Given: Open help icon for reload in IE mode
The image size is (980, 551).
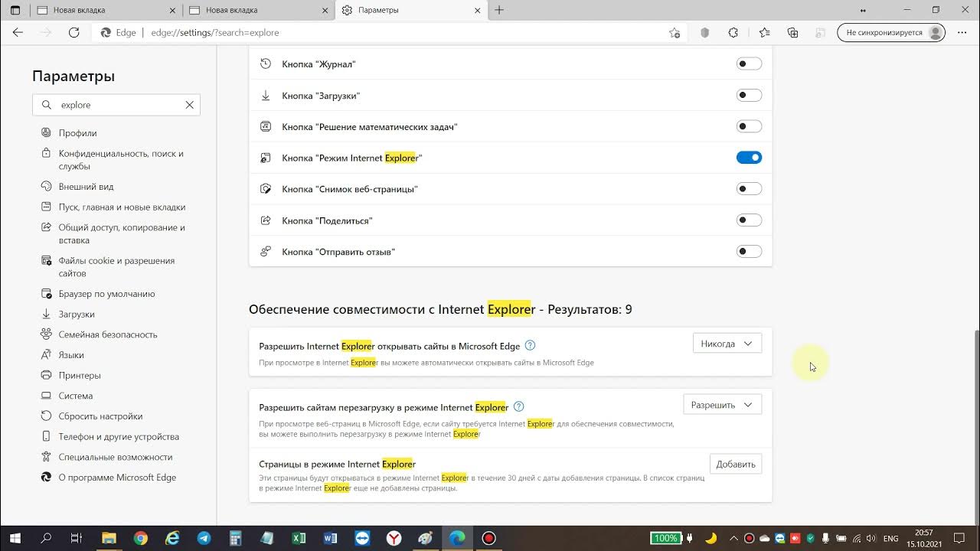Looking at the screenshot, I should (x=519, y=406).
